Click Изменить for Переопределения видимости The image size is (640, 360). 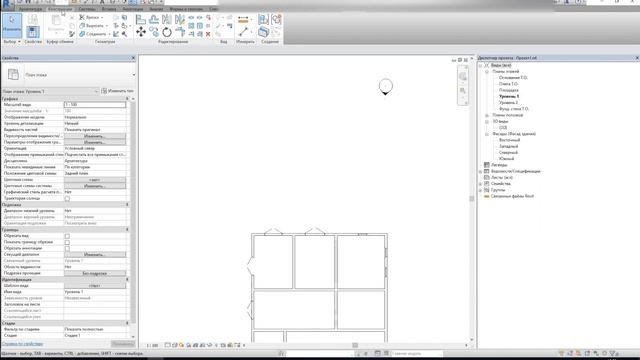click(x=95, y=136)
